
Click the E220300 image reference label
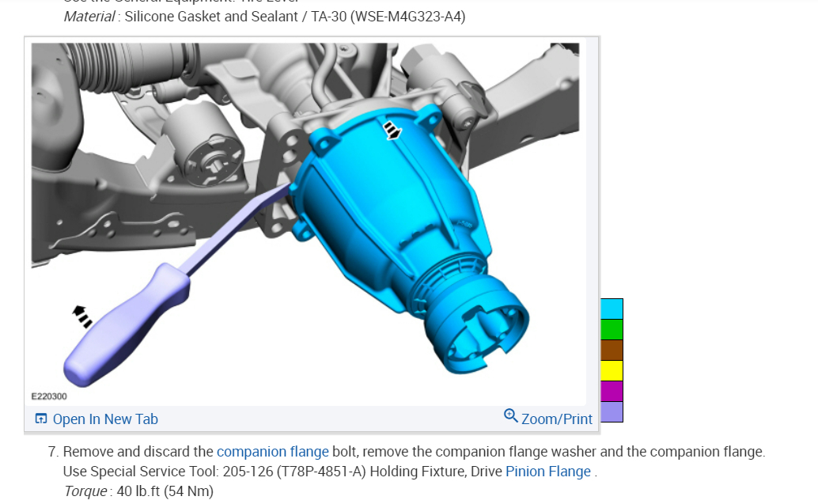click(x=49, y=396)
